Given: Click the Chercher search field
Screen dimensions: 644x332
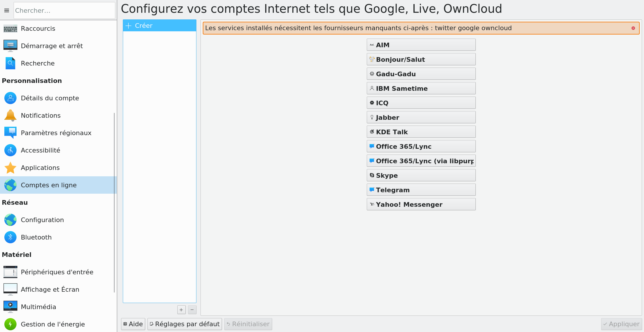Looking at the screenshot, I should pyautogui.click(x=64, y=10).
